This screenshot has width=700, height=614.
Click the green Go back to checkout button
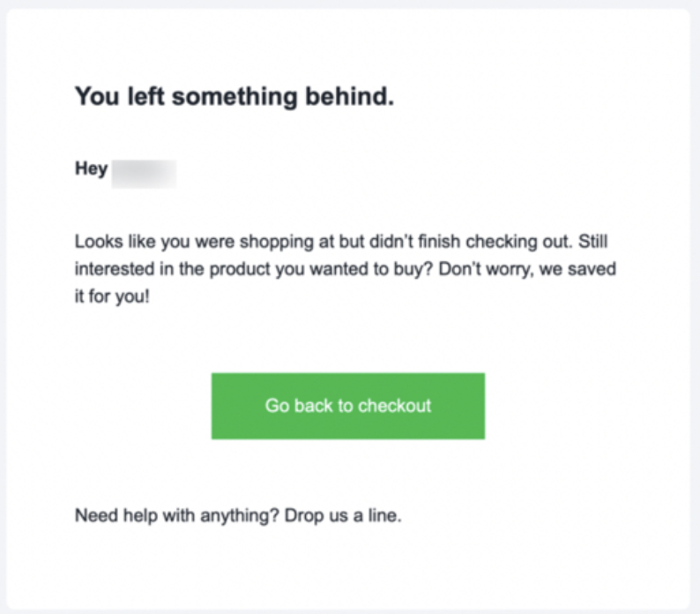(x=347, y=406)
